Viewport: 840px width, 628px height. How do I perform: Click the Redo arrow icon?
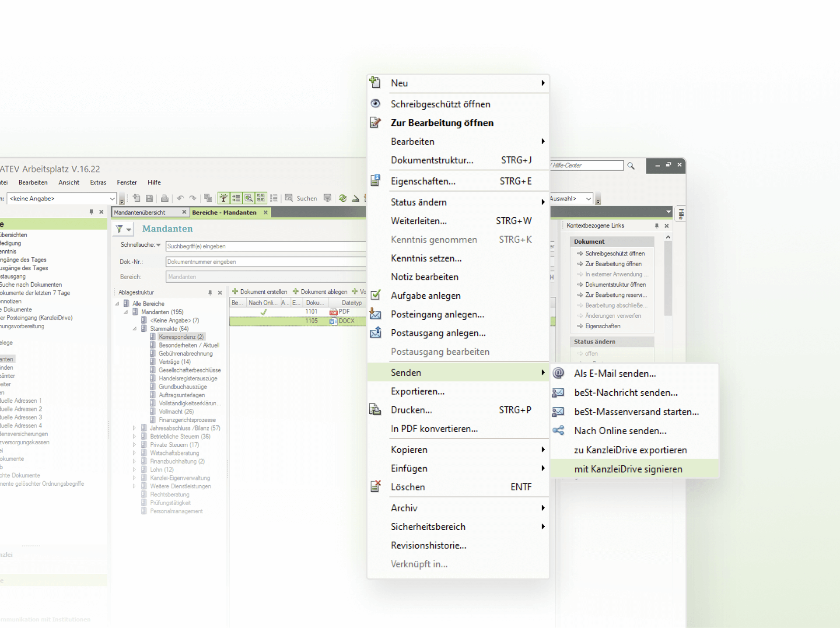193,199
